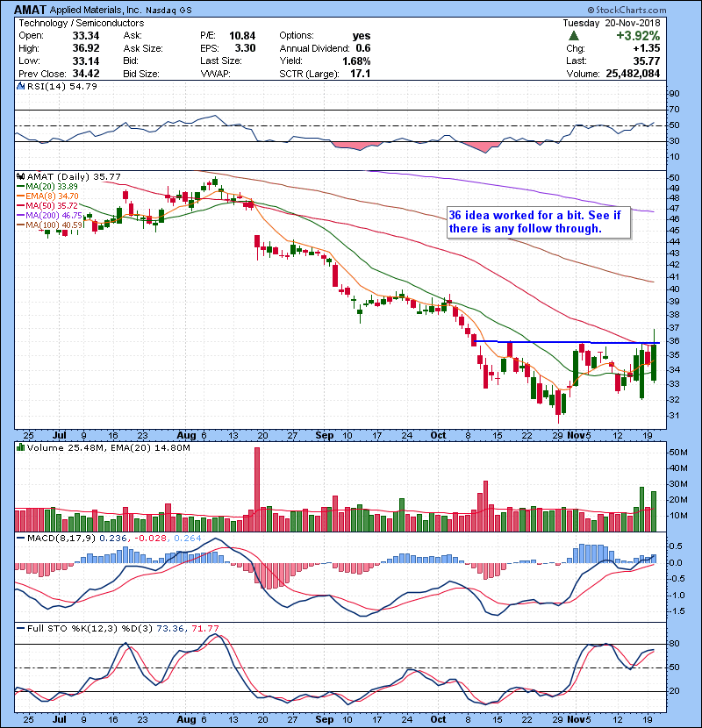Click the Bid Size: label
Image resolution: width=702 pixels, height=728 pixels.
tap(141, 74)
